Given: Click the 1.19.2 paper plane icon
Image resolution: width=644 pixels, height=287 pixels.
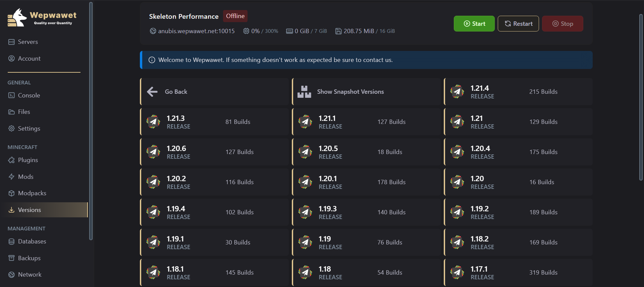Looking at the screenshot, I should pos(457,212).
